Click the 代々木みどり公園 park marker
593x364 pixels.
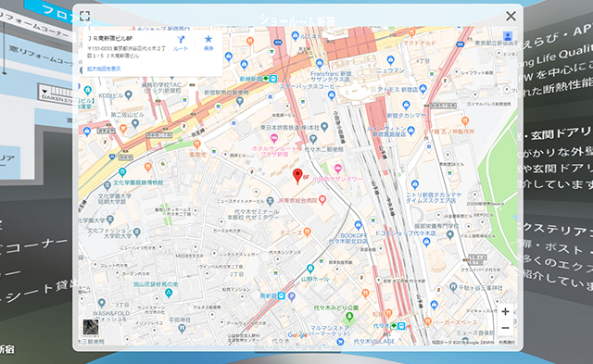pyautogui.click(x=349, y=317)
